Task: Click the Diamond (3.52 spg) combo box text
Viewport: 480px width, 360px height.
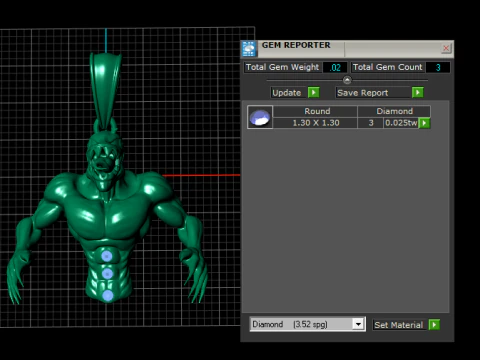Action: [290, 324]
